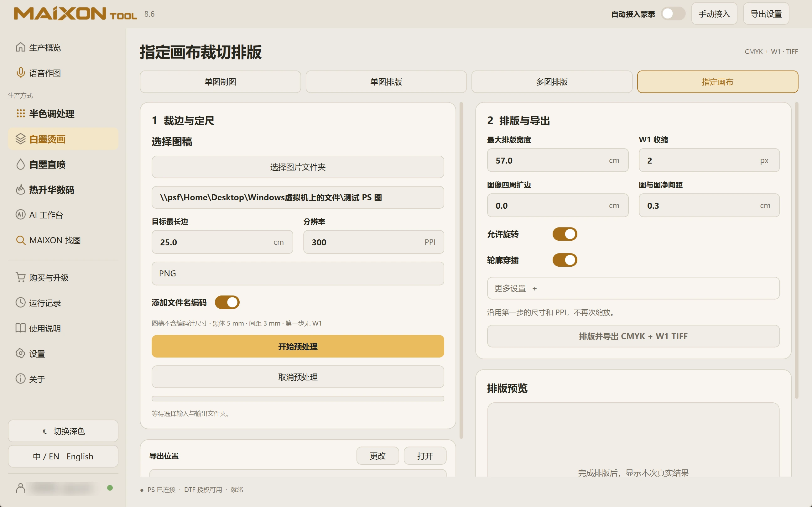Image resolution: width=812 pixels, height=507 pixels.
Task: Click 排版并导出 CMYK + W1 TIFF
Action: (x=633, y=336)
